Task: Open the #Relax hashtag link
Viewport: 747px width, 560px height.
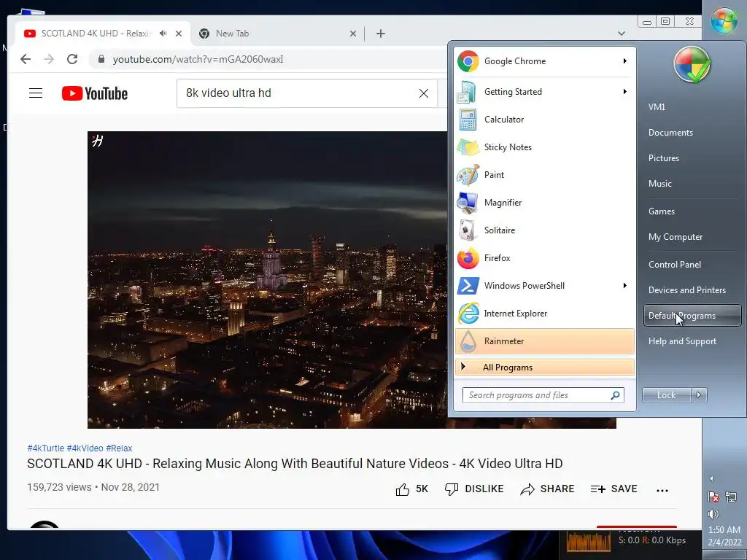Action: (x=119, y=448)
